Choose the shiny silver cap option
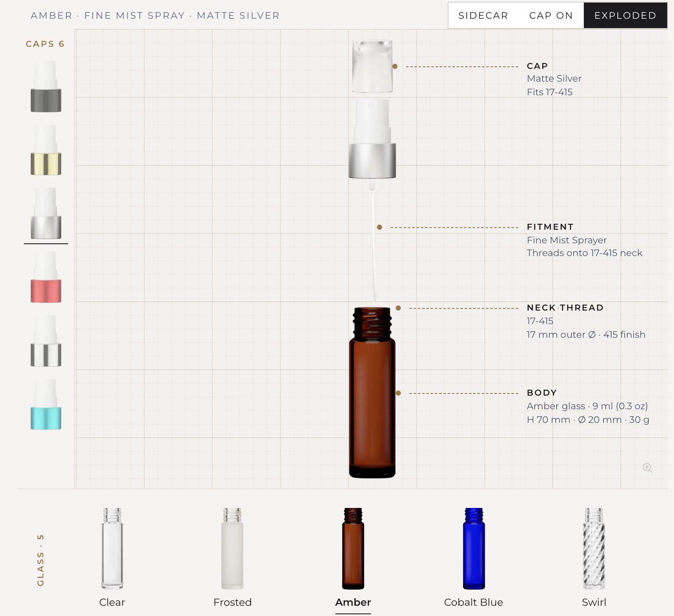The height and width of the screenshot is (616, 674). pos(46,341)
